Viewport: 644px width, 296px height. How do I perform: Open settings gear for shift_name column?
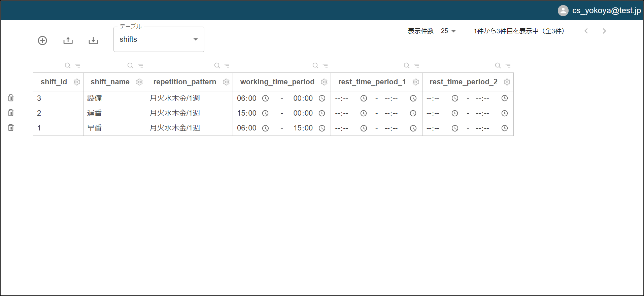click(x=139, y=82)
